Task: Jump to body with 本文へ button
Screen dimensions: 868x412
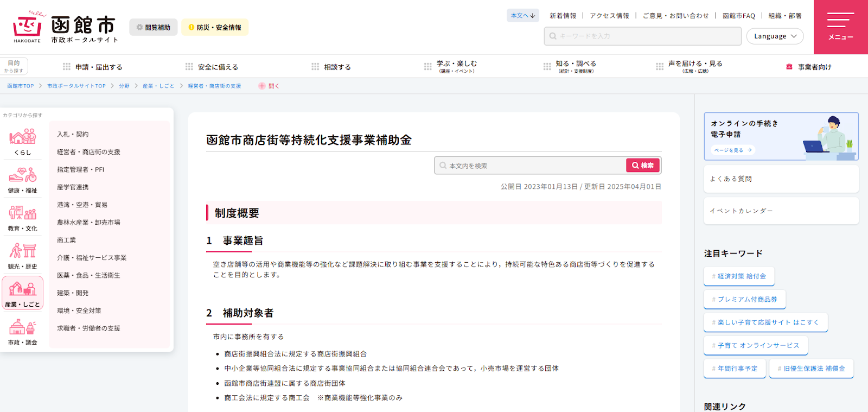Action: (523, 15)
